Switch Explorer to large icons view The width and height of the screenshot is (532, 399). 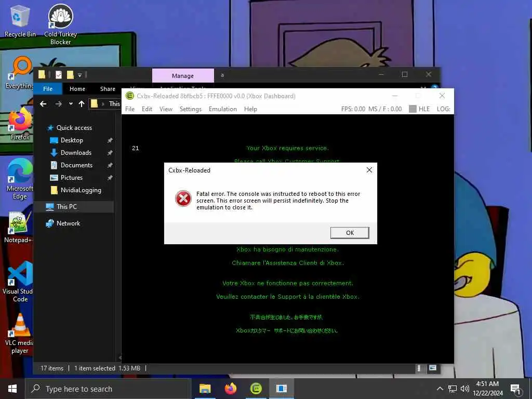433,368
